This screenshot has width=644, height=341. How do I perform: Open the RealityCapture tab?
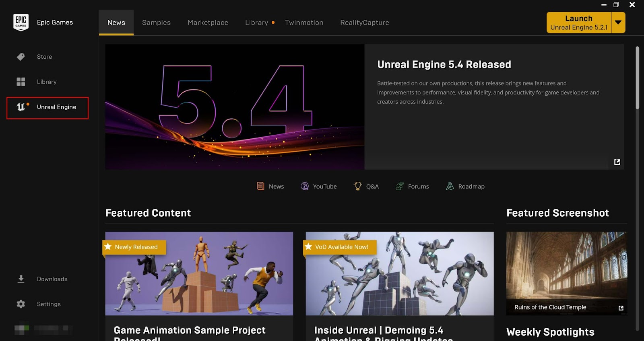coord(365,23)
